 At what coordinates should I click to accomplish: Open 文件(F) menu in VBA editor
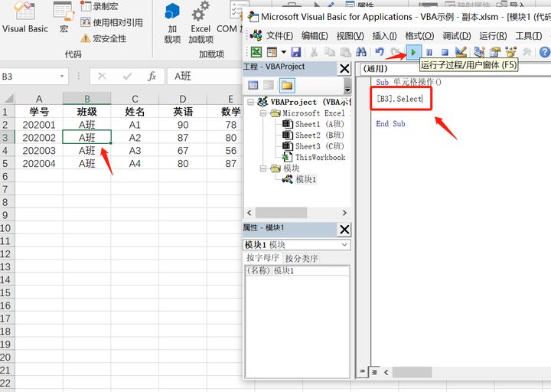coord(279,36)
